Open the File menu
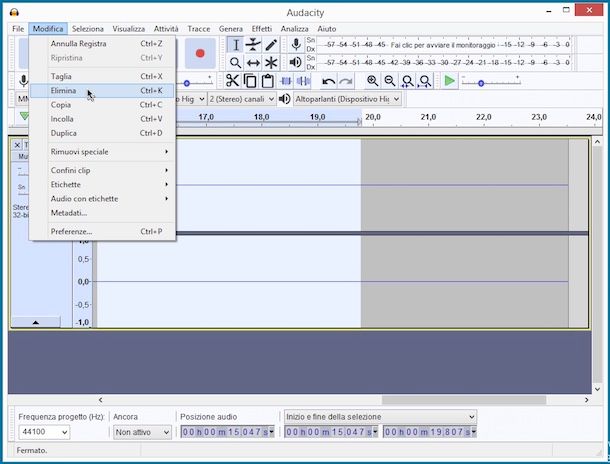Screen dimensions: 610x464 coord(18,29)
